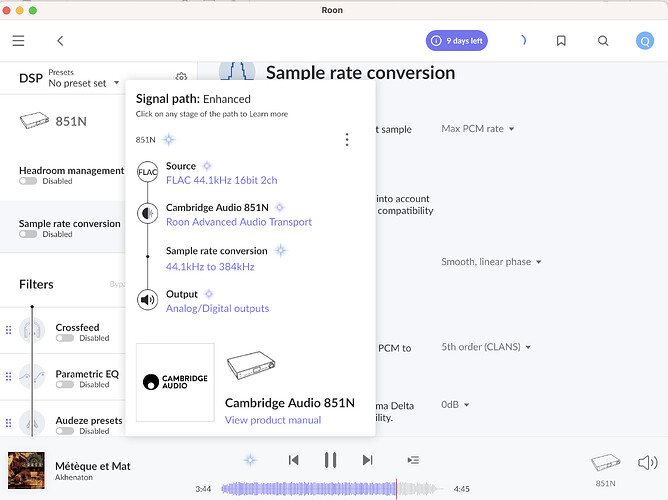Grab the Parametric EQ drag handle
The image size is (668, 500).
[9, 376]
